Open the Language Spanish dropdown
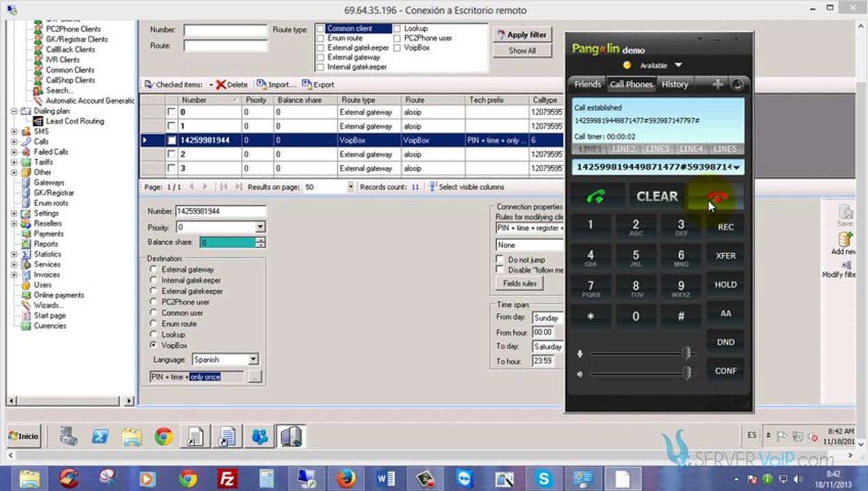 point(252,359)
